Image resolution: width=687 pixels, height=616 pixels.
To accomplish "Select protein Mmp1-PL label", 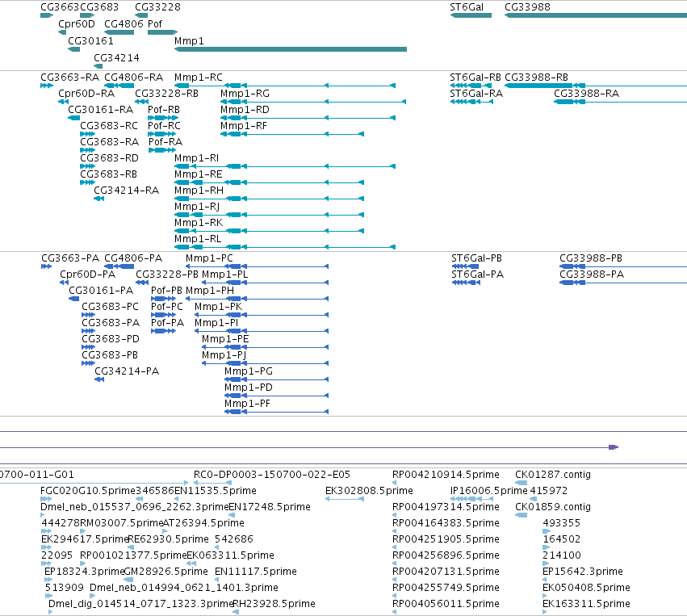I will 224,274.
